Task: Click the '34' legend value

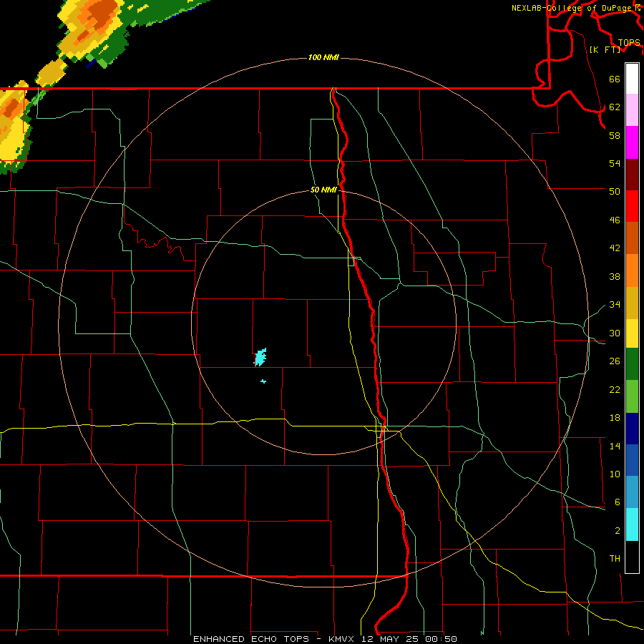Action: tap(615, 305)
